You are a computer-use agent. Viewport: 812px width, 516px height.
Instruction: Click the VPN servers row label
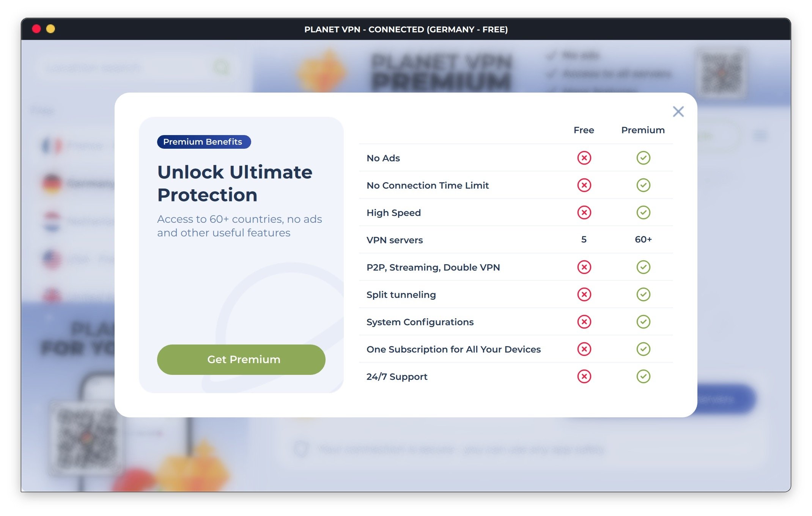pyautogui.click(x=394, y=240)
